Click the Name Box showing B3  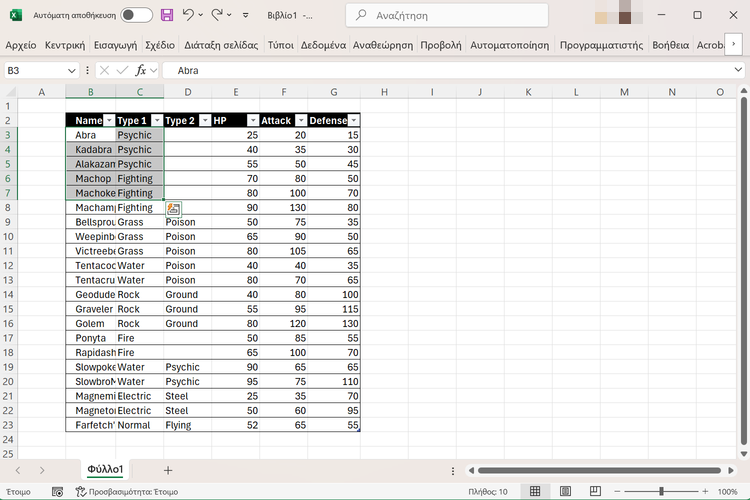point(34,70)
